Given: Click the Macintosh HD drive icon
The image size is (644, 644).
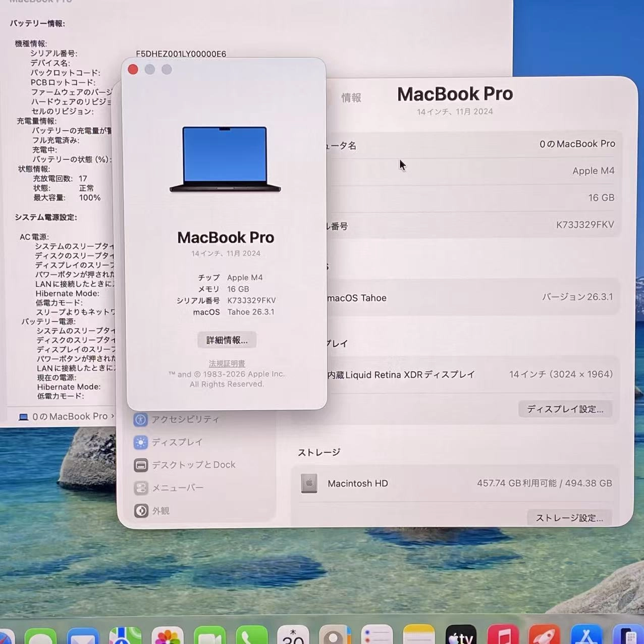Looking at the screenshot, I should click(x=309, y=484).
